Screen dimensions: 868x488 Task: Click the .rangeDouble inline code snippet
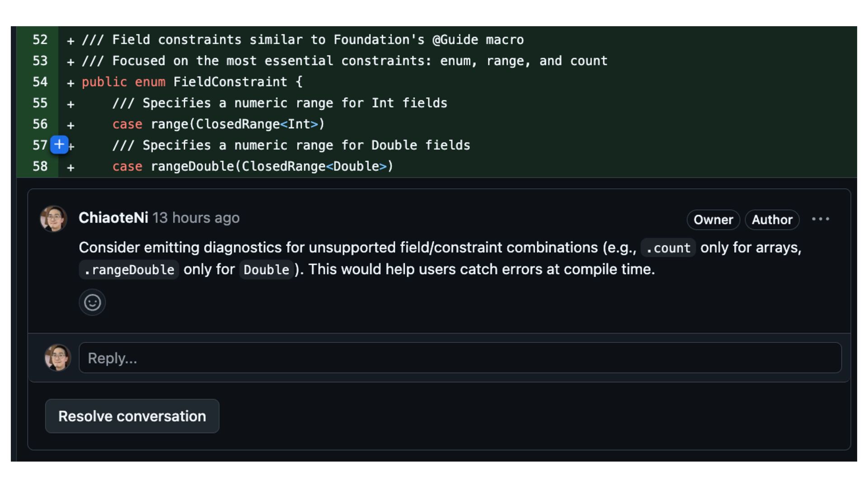(x=129, y=270)
